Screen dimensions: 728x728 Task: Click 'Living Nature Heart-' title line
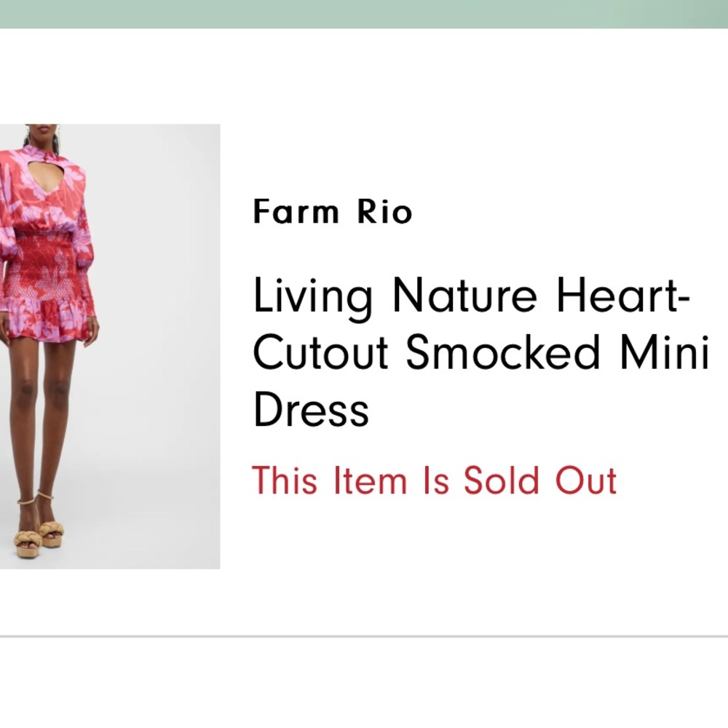click(x=470, y=296)
